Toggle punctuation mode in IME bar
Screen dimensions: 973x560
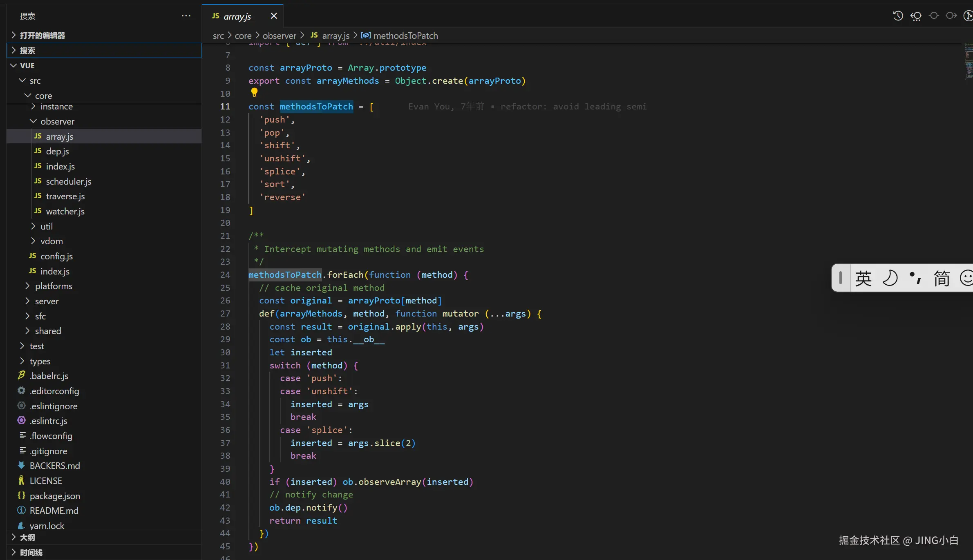(x=915, y=278)
